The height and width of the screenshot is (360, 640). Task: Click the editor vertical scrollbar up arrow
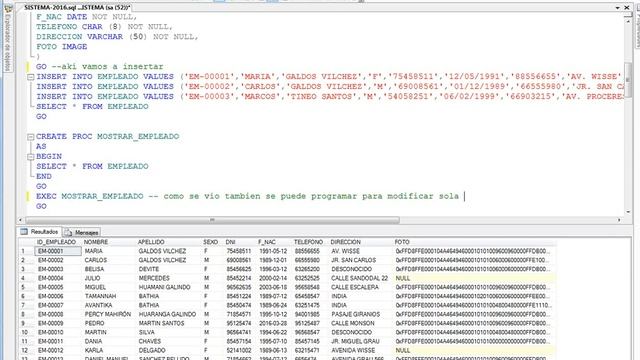click(x=628, y=20)
